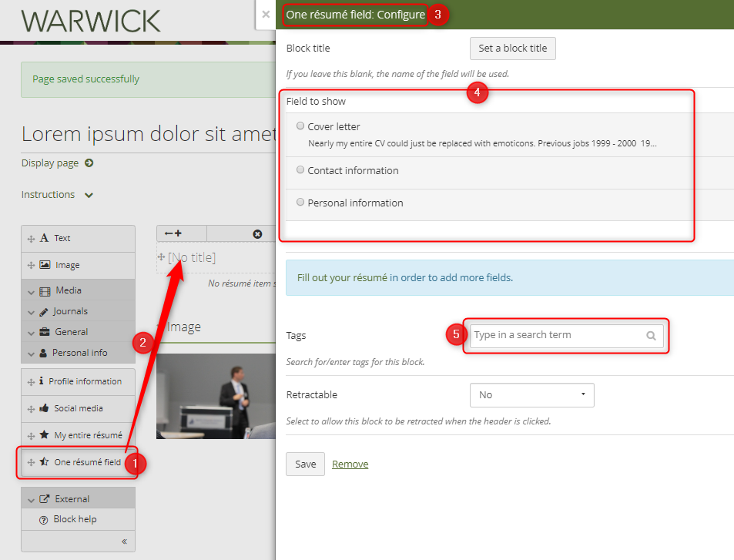The height and width of the screenshot is (560, 734).
Task: Click the Display page arrow icon
Action: (x=89, y=163)
